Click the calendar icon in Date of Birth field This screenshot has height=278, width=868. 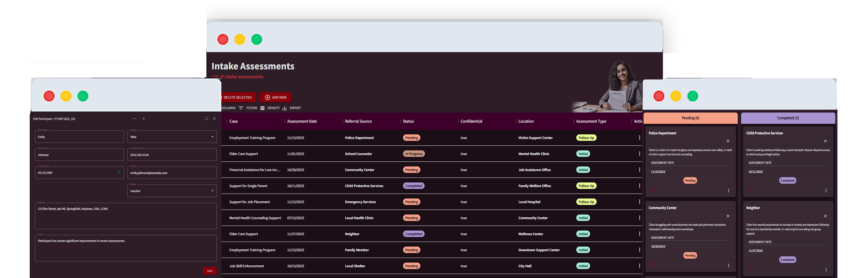point(119,172)
